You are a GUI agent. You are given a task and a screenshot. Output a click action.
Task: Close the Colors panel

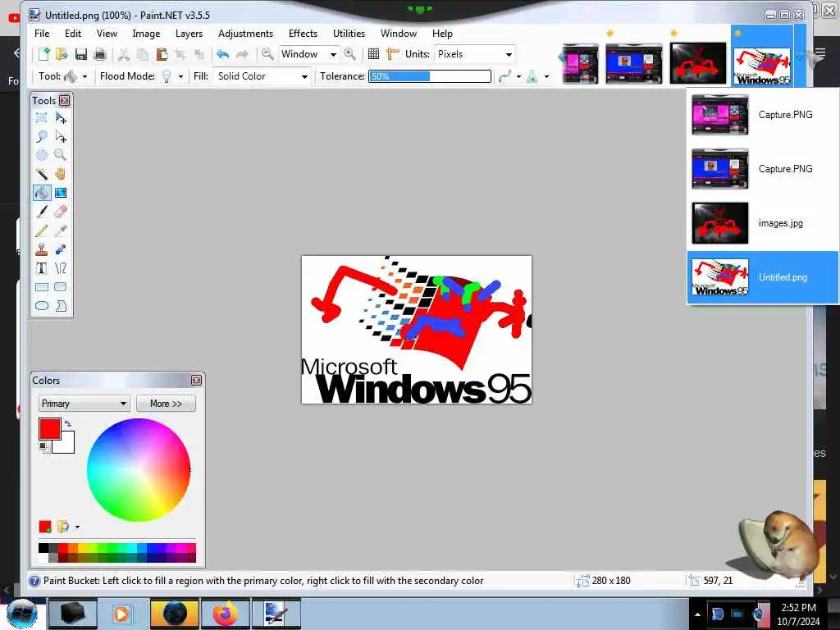(x=197, y=381)
